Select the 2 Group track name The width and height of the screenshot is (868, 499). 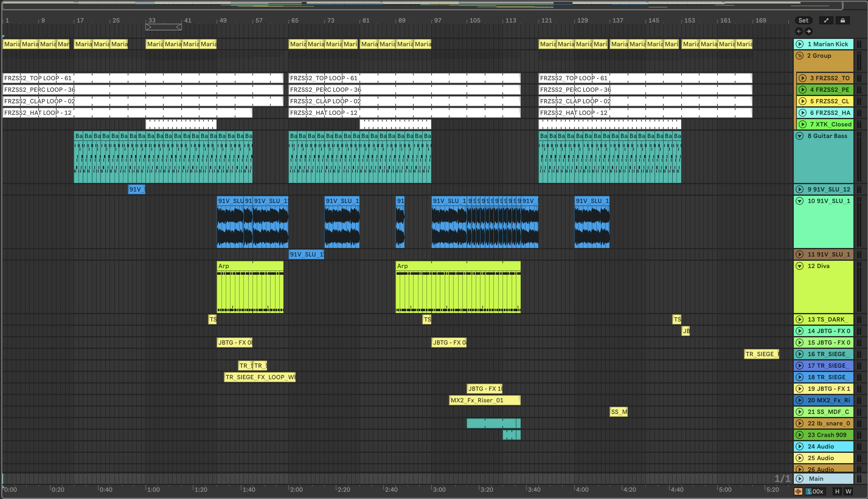[x=819, y=56]
